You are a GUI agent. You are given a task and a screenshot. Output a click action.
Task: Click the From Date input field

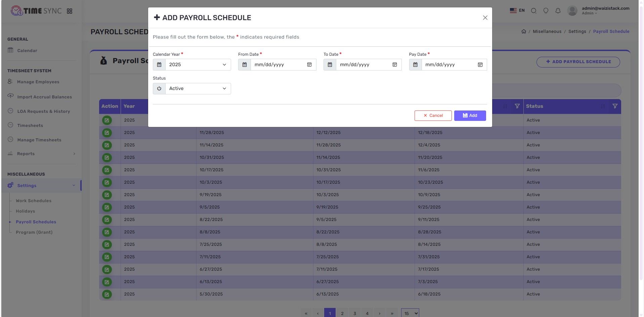click(277, 64)
